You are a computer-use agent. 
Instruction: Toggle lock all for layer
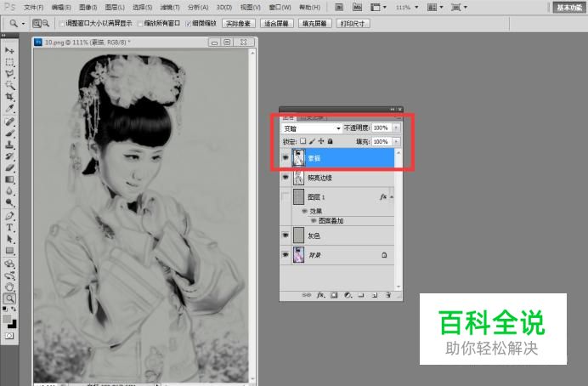coord(330,141)
